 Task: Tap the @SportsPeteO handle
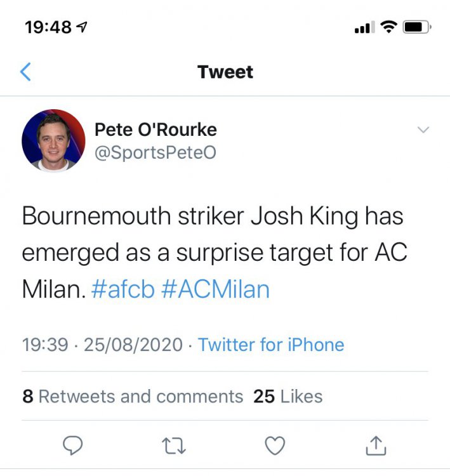155,153
